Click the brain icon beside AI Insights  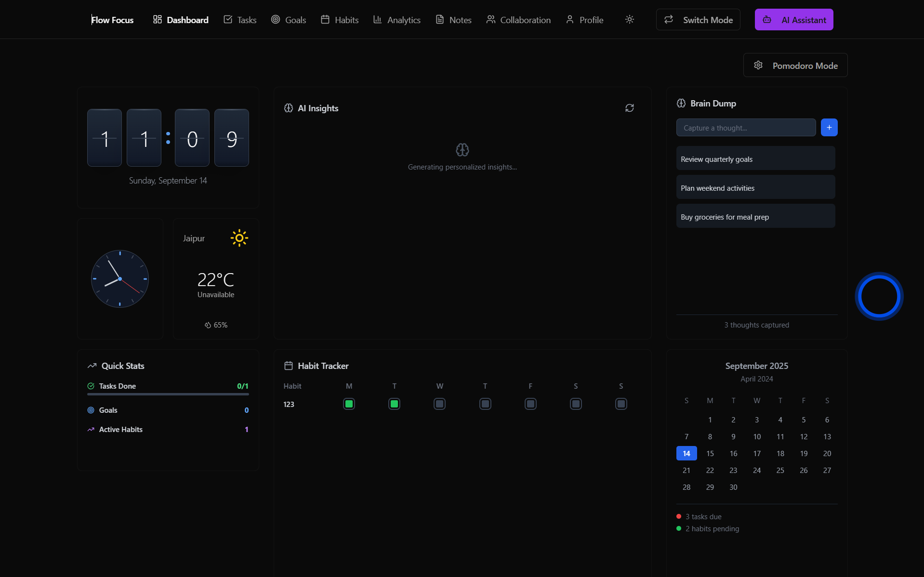[x=289, y=108]
